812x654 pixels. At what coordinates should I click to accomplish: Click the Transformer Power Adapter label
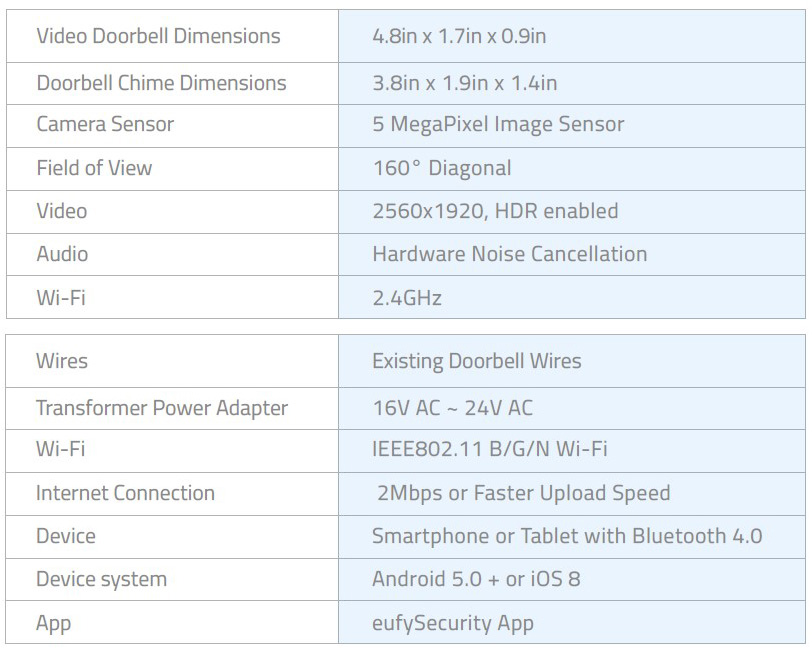pyautogui.click(x=162, y=408)
